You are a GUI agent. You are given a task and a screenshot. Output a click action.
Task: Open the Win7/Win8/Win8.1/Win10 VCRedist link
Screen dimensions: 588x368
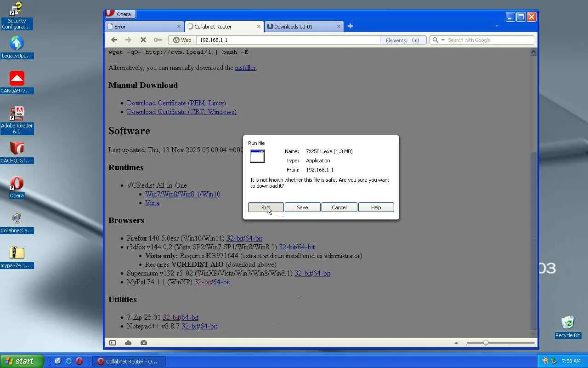tap(183, 194)
